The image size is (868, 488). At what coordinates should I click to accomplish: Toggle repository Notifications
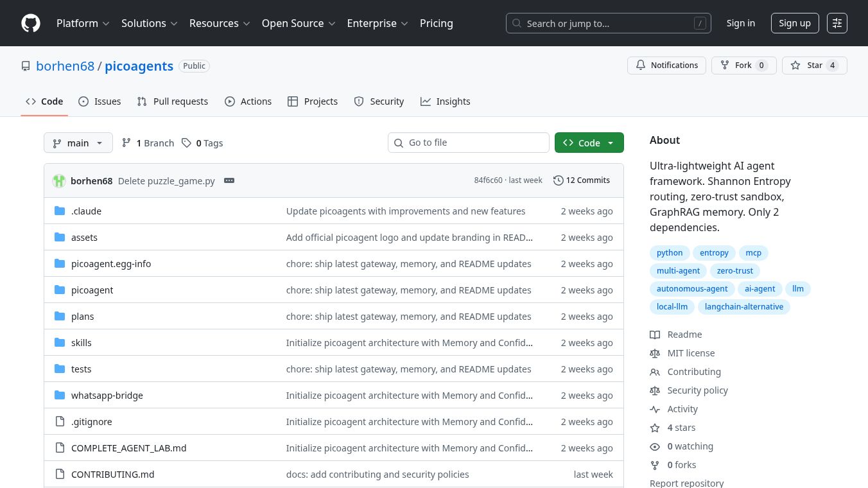pyautogui.click(x=666, y=65)
